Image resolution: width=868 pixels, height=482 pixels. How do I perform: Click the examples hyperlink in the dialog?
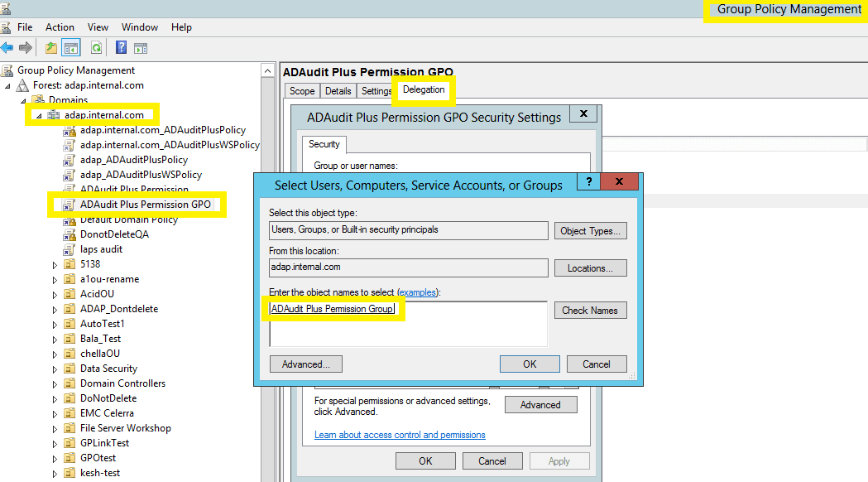[418, 292]
